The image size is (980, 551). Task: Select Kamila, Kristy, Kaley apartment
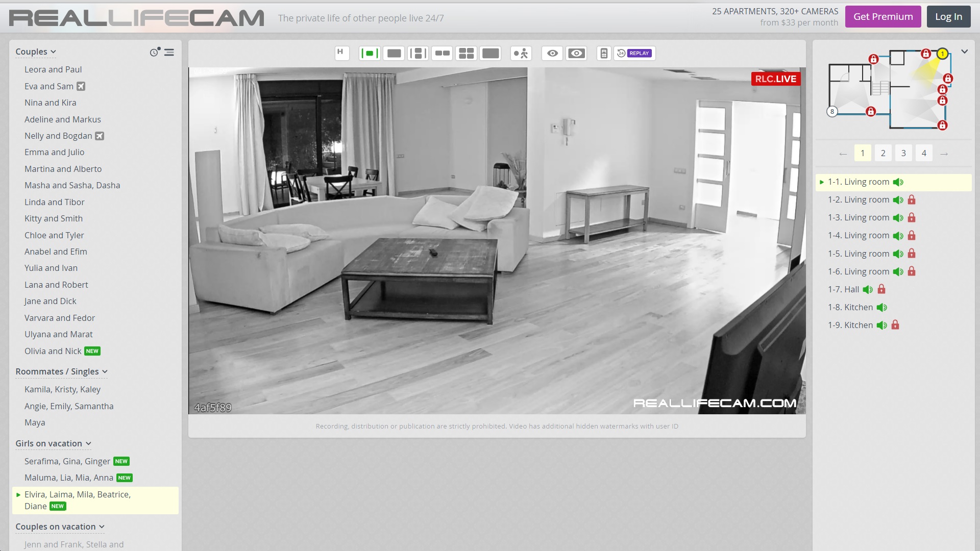point(62,389)
